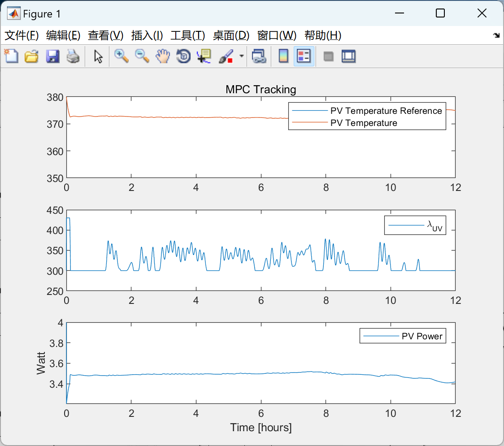
Task: Click the Time [hours] x-axis label
Action: click(261, 428)
